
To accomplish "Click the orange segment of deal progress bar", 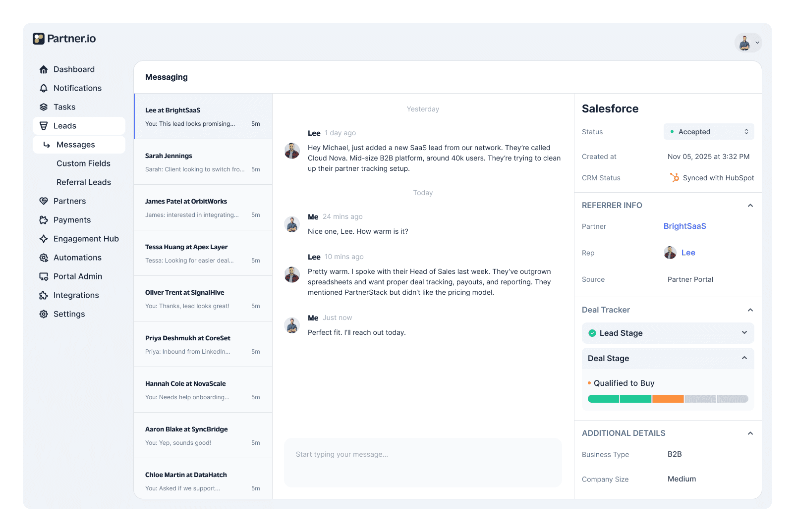I will click(x=668, y=399).
